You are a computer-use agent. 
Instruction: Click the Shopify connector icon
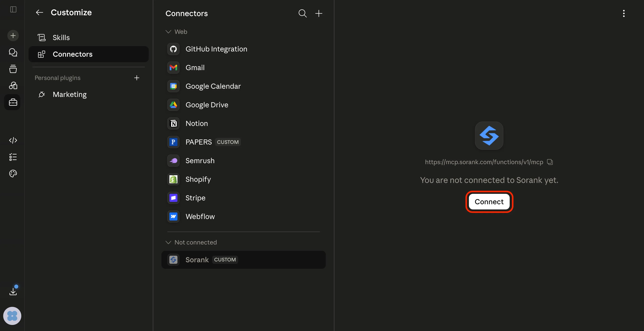point(173,179)
